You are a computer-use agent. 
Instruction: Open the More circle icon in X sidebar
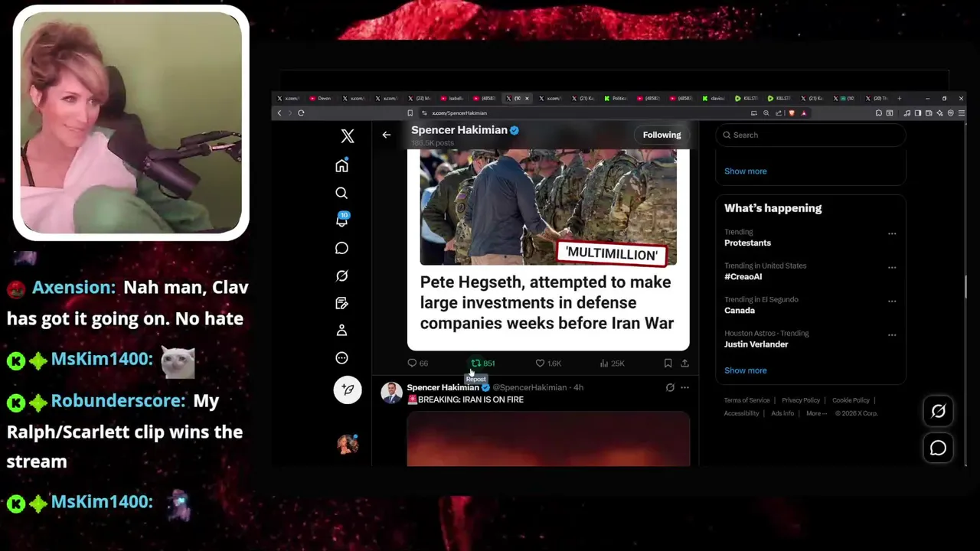341,357
